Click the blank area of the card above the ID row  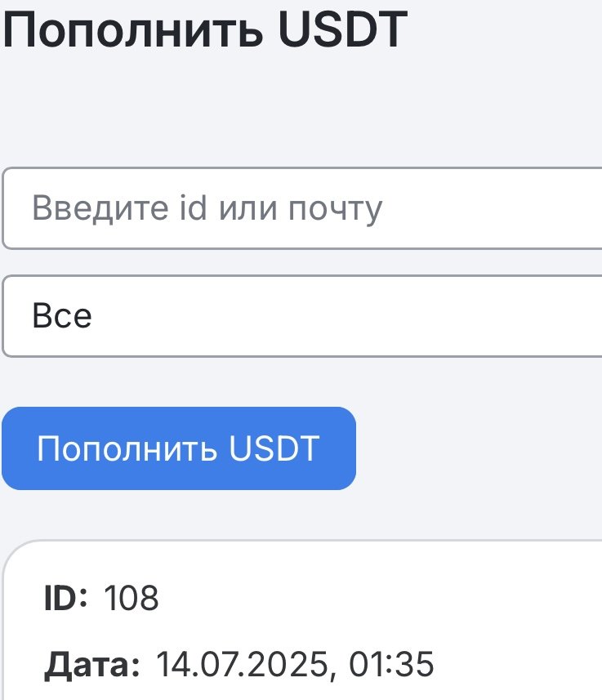coord(302,564)
